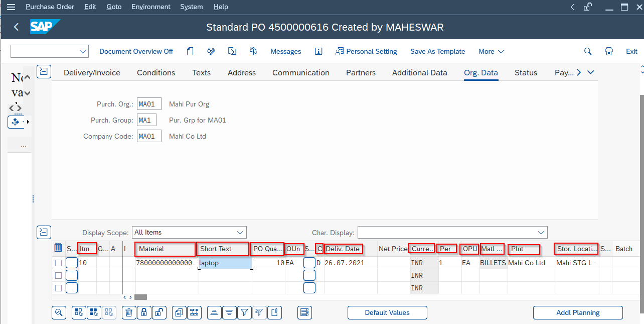Open the System menu
The image size is (644, 324).
point(192,7)
